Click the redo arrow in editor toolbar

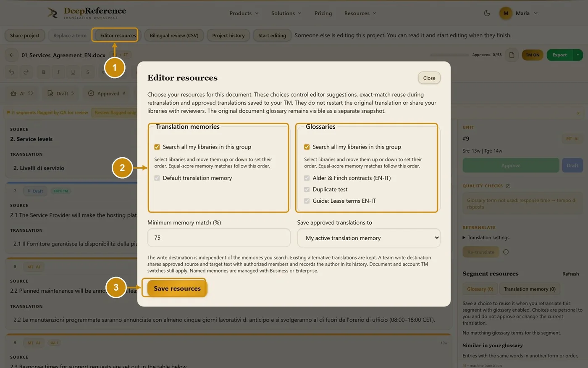click(26, 72)
